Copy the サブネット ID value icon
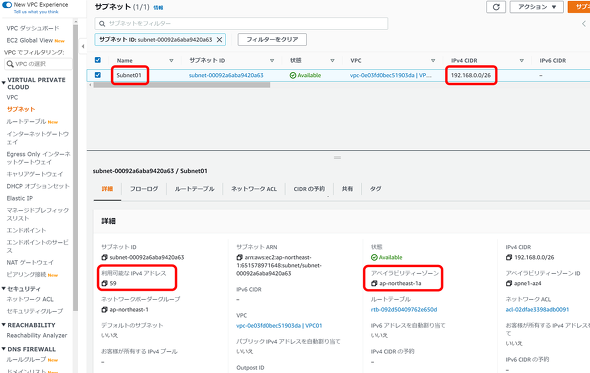Screen dimensions: 590x373 [104, 257]
